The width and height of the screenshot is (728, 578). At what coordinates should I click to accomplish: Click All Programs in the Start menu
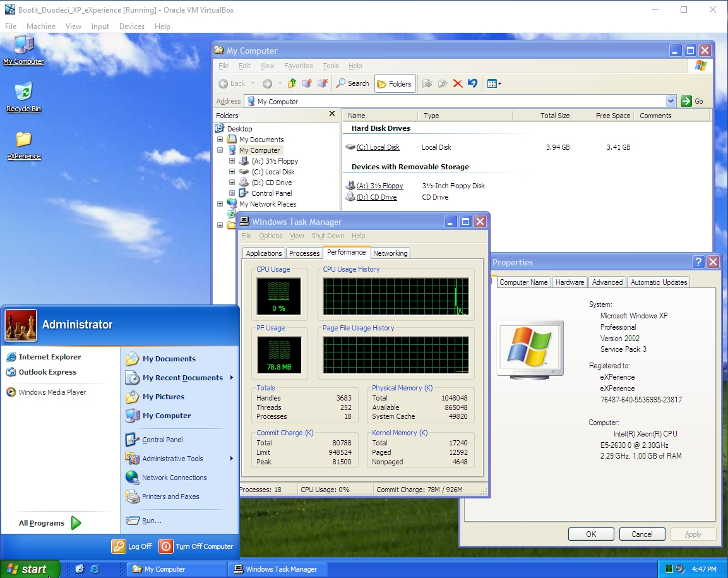pyautogui.click(x=50, y=523)
